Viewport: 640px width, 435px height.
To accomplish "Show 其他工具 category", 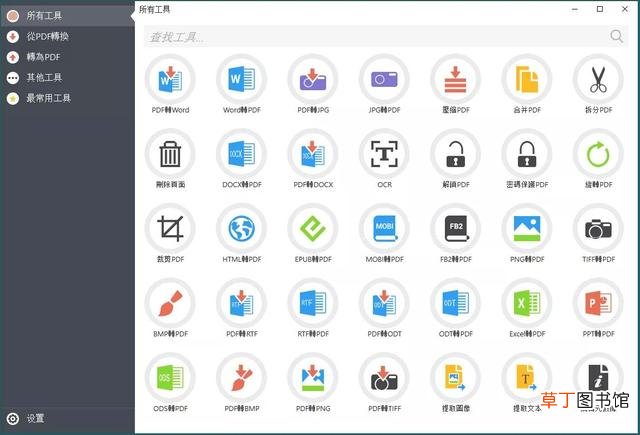I will click(67, 78).
